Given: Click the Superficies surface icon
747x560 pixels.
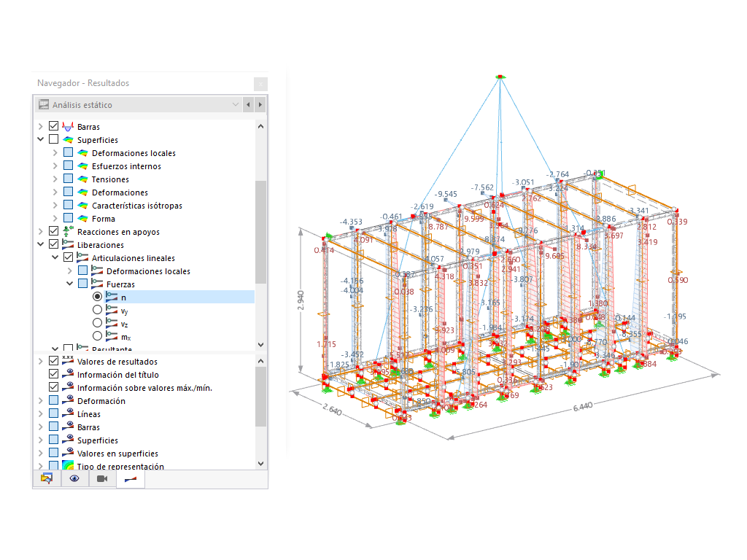Looking at the screenshot, I should [x=68, y=139].
